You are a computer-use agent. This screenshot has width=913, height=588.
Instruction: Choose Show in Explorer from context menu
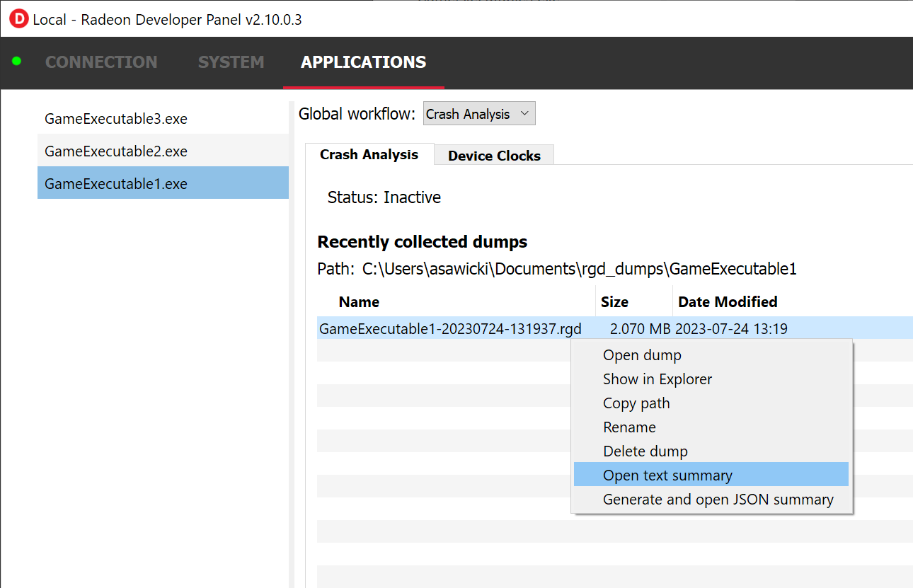pos(657,379)
